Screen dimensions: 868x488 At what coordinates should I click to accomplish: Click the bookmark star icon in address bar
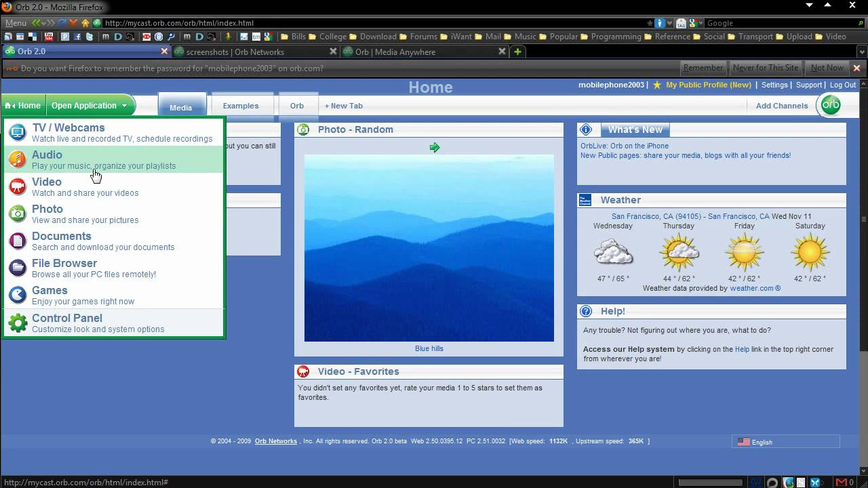click(x=650, y=23)
